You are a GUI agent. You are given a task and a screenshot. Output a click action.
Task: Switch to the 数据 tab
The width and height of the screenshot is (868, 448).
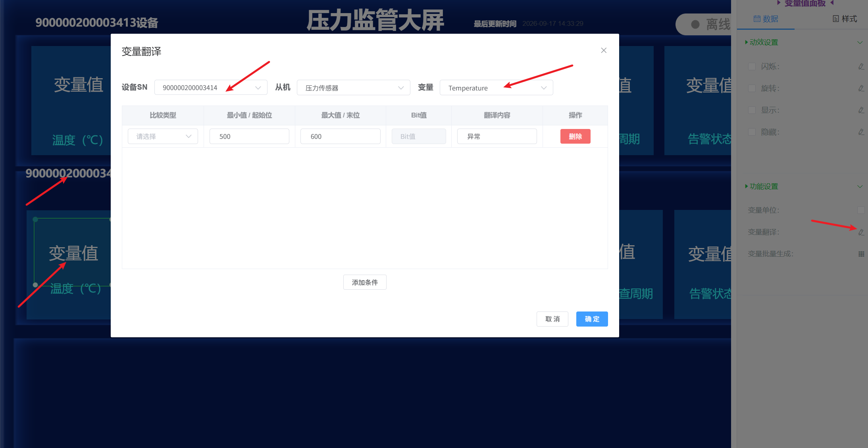(766, 19)
